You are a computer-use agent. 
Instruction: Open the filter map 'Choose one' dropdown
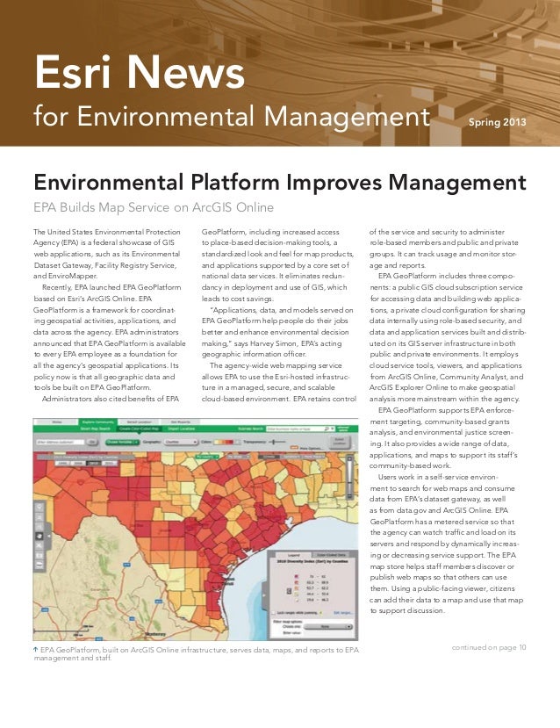328,626
